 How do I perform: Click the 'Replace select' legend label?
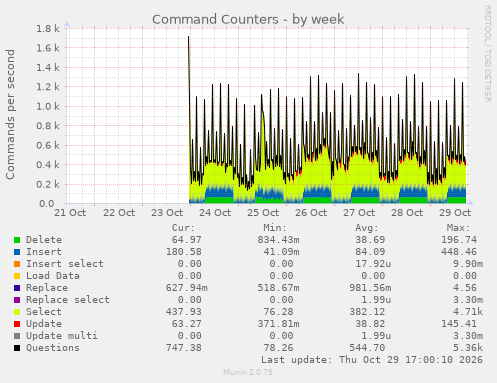pos(68,300)
